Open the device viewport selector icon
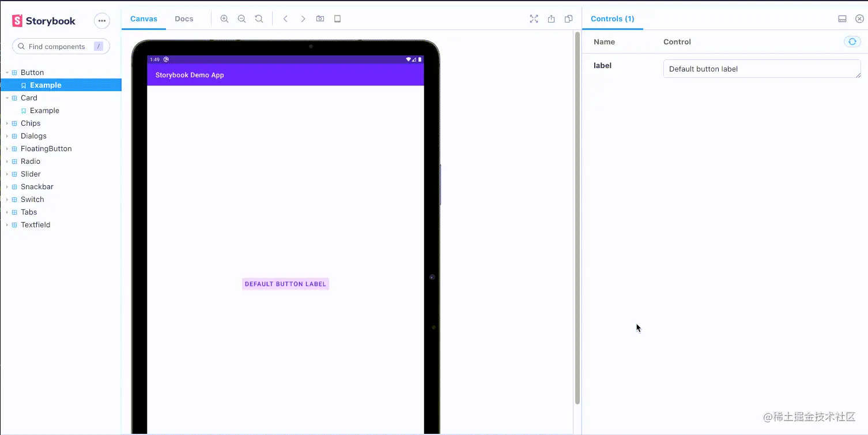 tap(338, 19)
